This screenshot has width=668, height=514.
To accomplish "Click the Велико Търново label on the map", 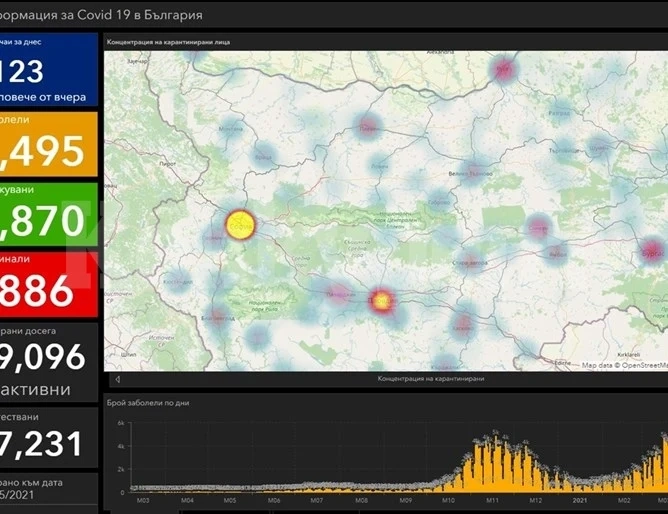I will 470,174.
